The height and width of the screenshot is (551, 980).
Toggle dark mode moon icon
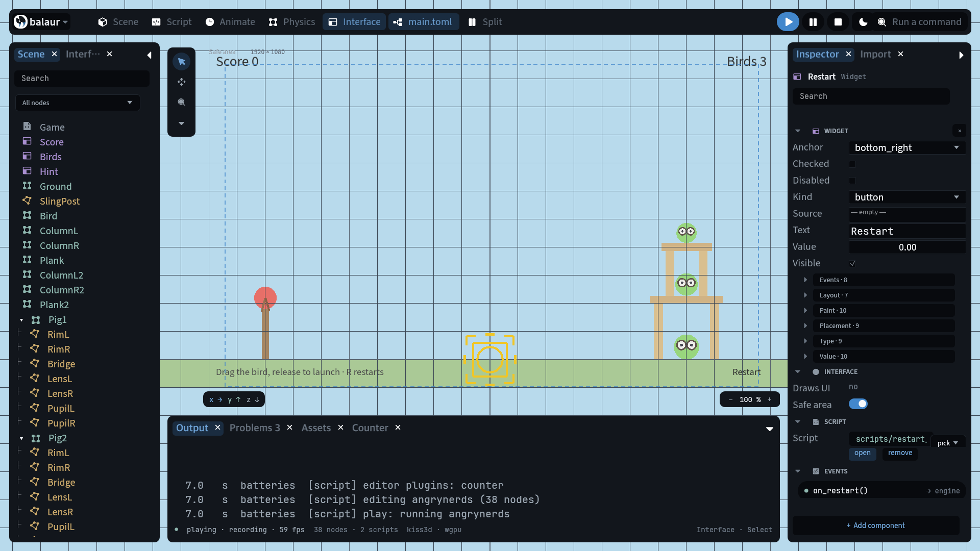[863, 22]
